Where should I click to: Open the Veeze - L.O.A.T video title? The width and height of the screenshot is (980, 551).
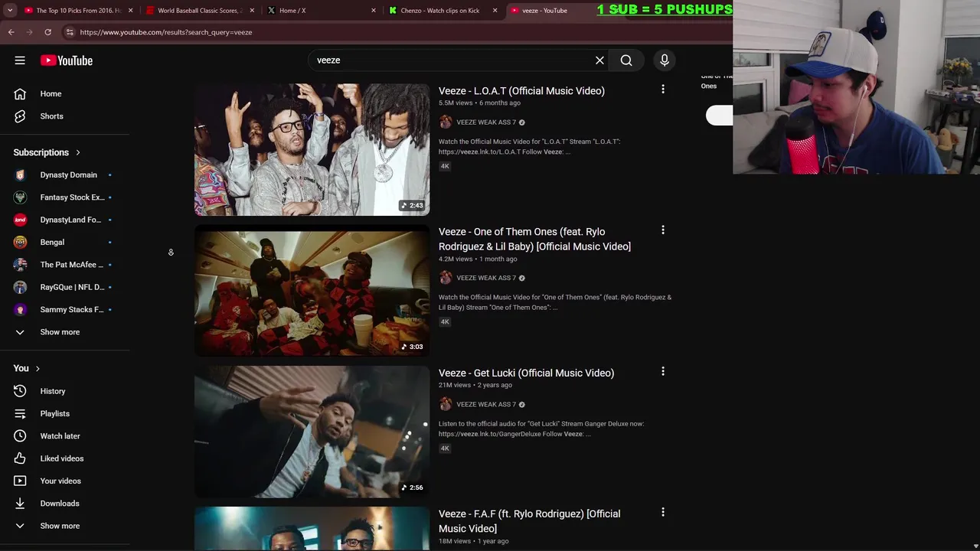click(521, 91)
